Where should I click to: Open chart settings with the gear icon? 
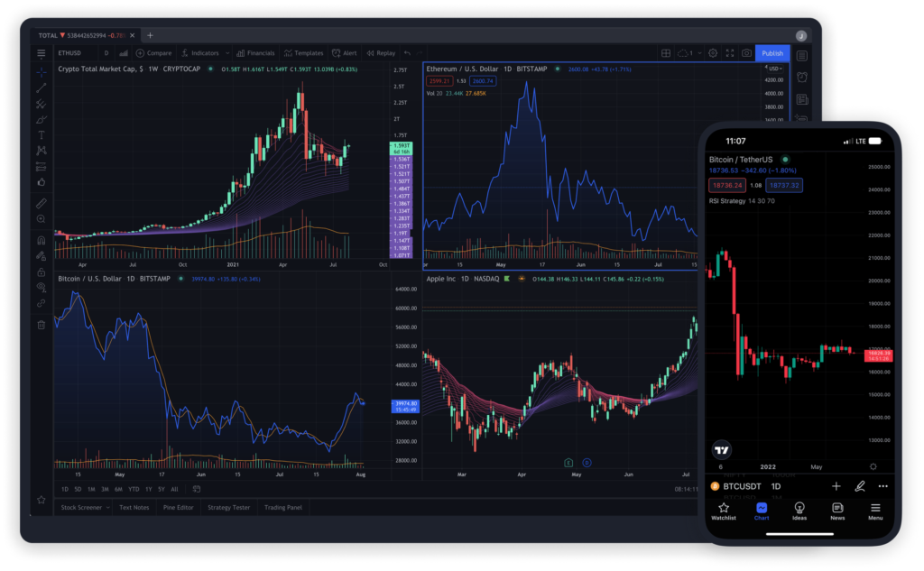[713, 53]
